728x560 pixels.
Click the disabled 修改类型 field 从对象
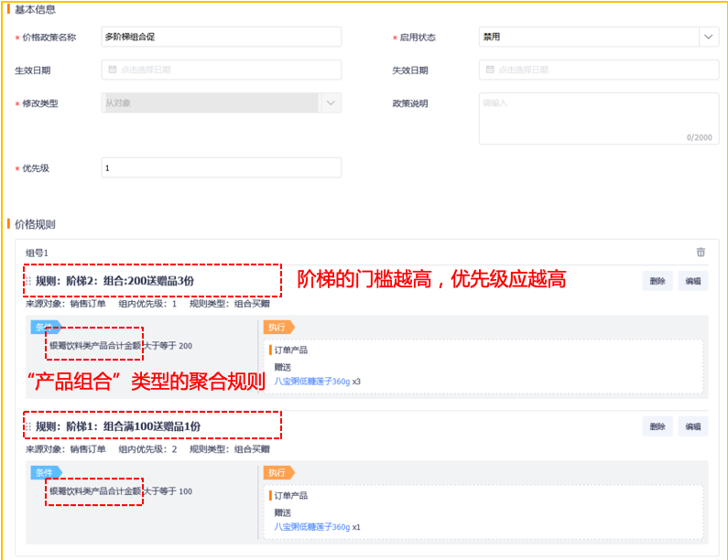point(221,102)
